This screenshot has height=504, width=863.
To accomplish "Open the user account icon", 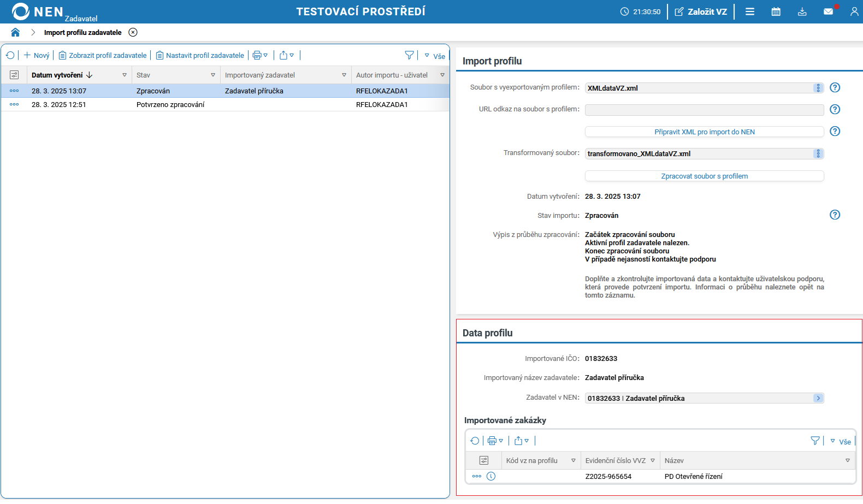I will [x=854, y=11].
